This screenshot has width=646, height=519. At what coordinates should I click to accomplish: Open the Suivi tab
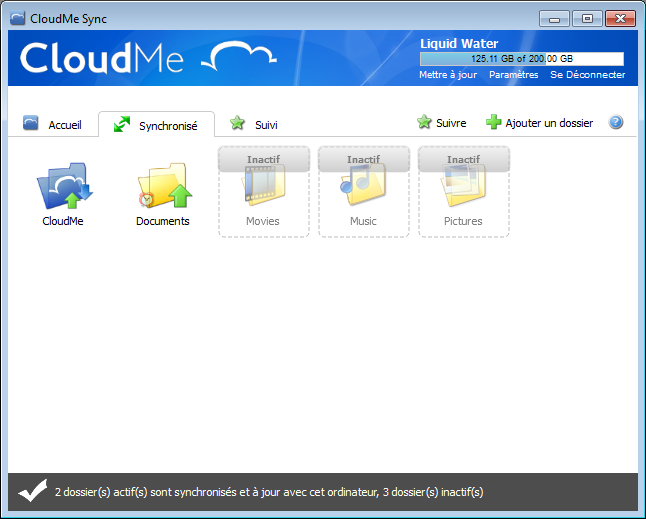click(x=254, y=124)
